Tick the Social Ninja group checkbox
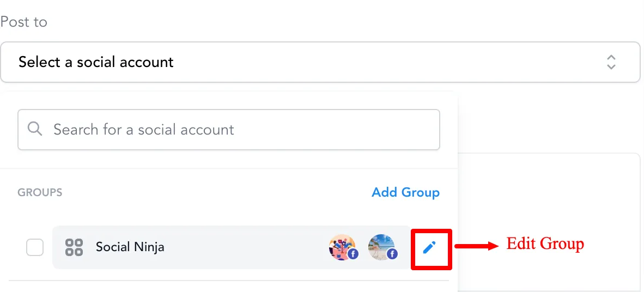The image size is (644, 292). (x=35, y=248)
